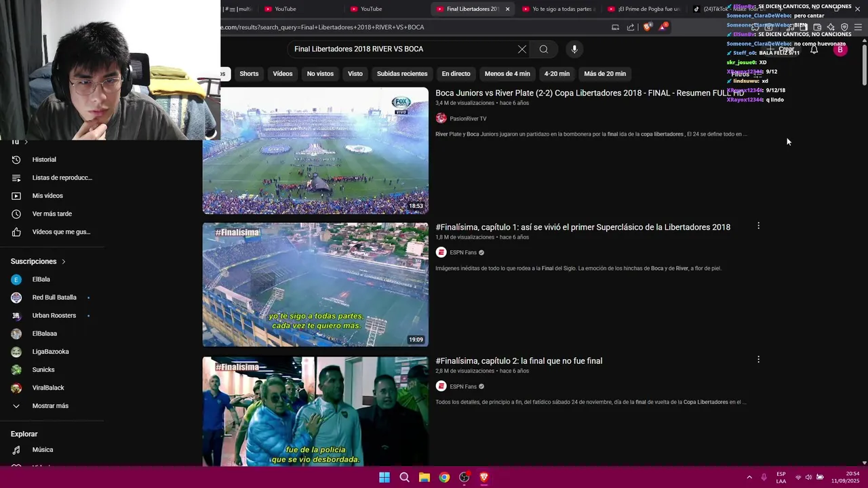Screen dimensions: 868x488
Task: Select the Más de 20 min filter chip
Action: click(605, 73)
